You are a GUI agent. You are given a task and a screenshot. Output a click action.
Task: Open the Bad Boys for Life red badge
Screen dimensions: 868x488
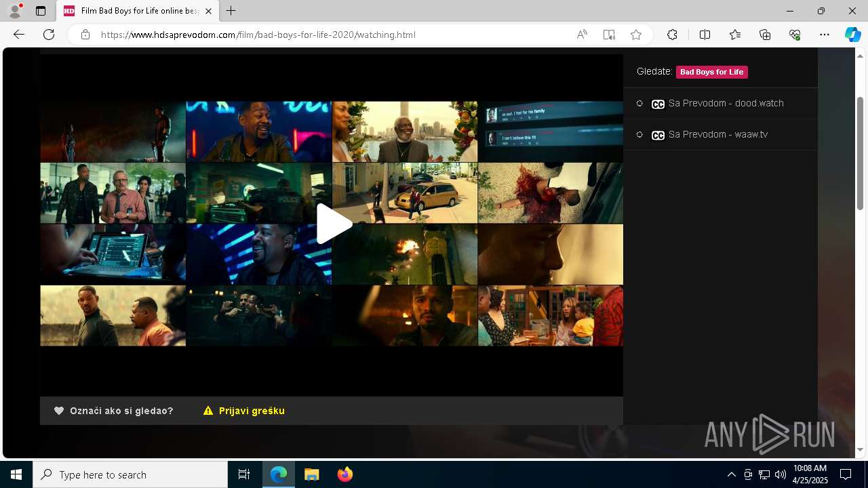(x=711, y=72)
